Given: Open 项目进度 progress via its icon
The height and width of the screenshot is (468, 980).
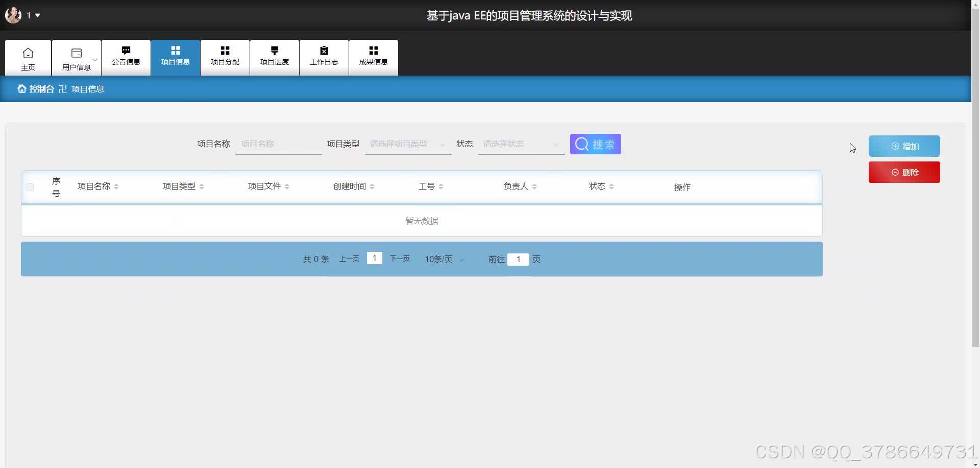Looking at the screenshot, I should tap(274, 50).
